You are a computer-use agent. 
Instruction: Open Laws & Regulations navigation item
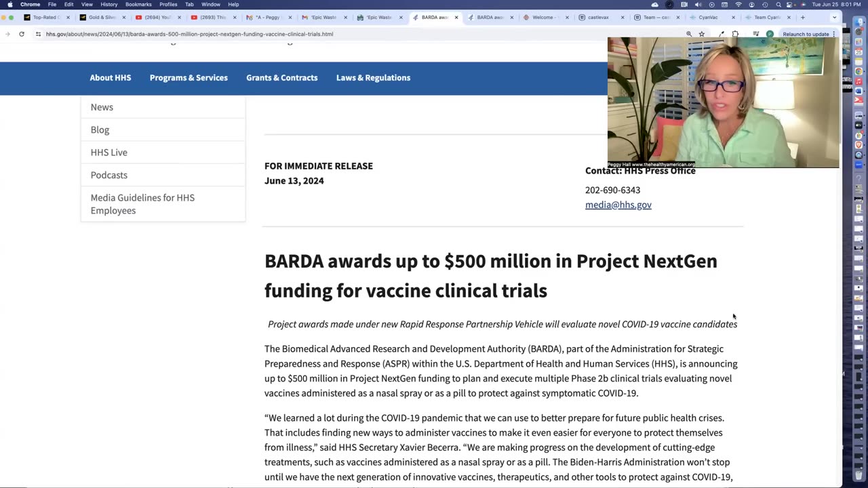[373, 77]
